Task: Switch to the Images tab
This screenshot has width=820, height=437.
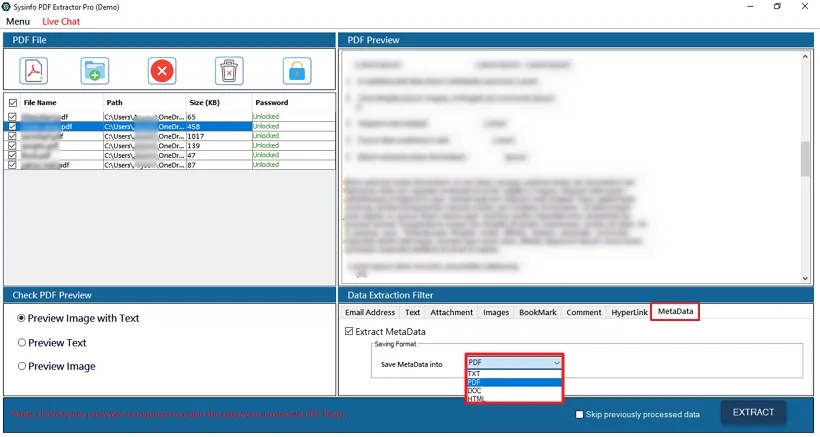Action: (496, 312)
